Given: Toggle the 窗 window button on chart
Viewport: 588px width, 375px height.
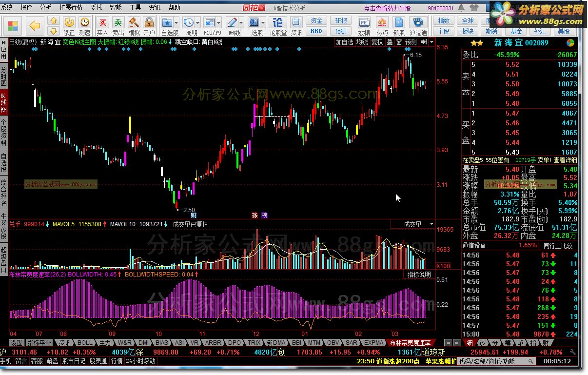Looking at the screenshot, I should (x=399, y=42).
